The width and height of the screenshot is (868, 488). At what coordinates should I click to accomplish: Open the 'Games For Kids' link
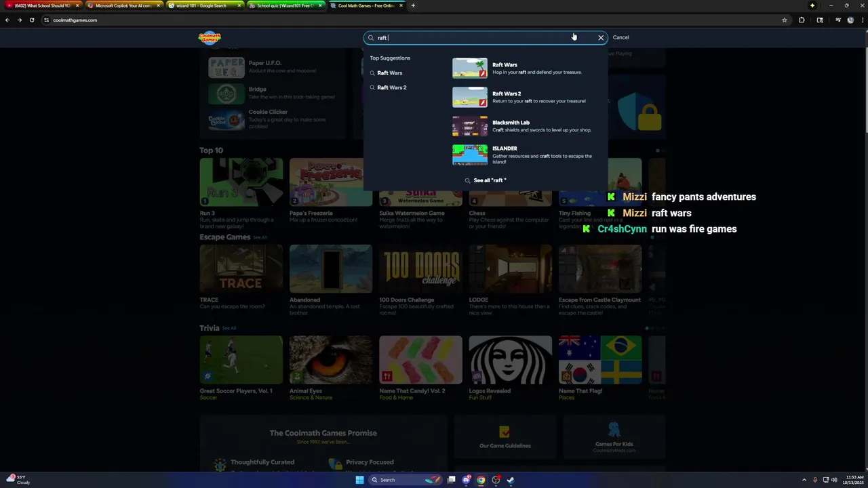(614, 438)
